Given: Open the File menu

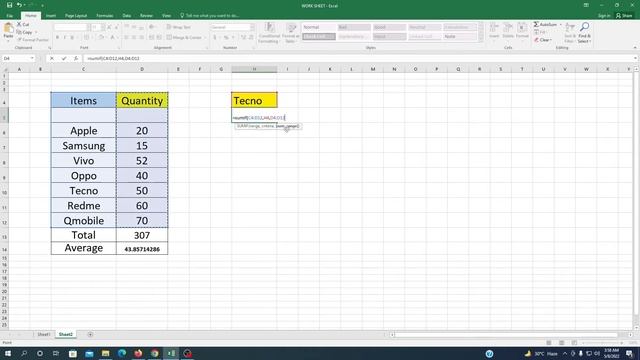Looking at the screenshot, I should (x=9, y=16).
